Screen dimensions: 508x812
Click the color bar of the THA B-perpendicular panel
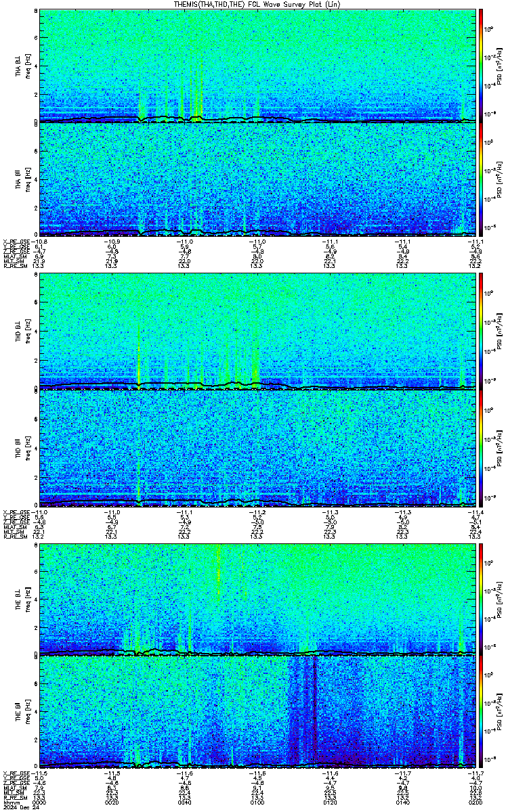coord(480,65)
